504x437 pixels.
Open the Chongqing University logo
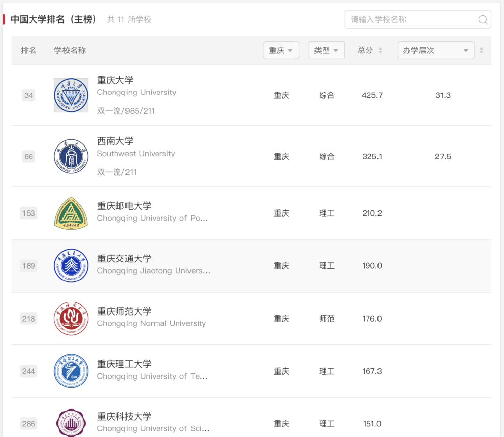tap(71, 95)
